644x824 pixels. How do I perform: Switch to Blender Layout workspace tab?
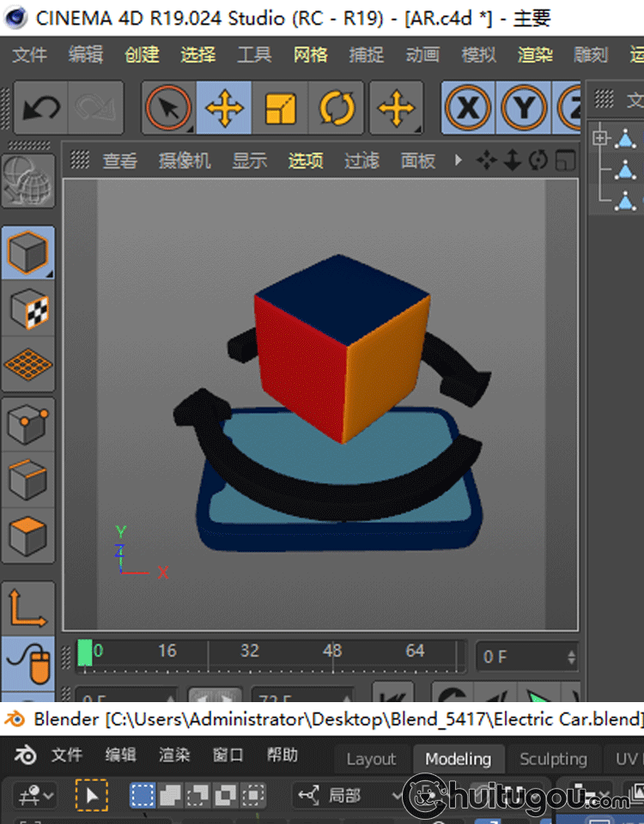[371, 759]
